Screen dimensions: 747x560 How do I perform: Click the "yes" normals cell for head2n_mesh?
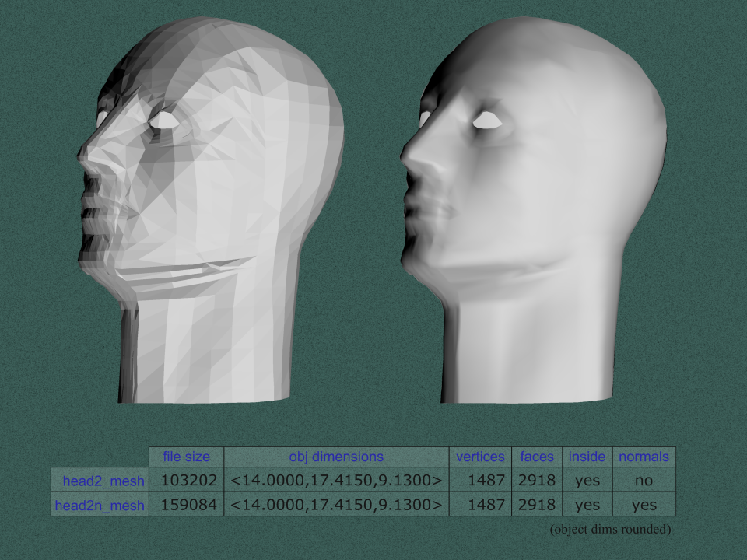(x=644, y=505)
